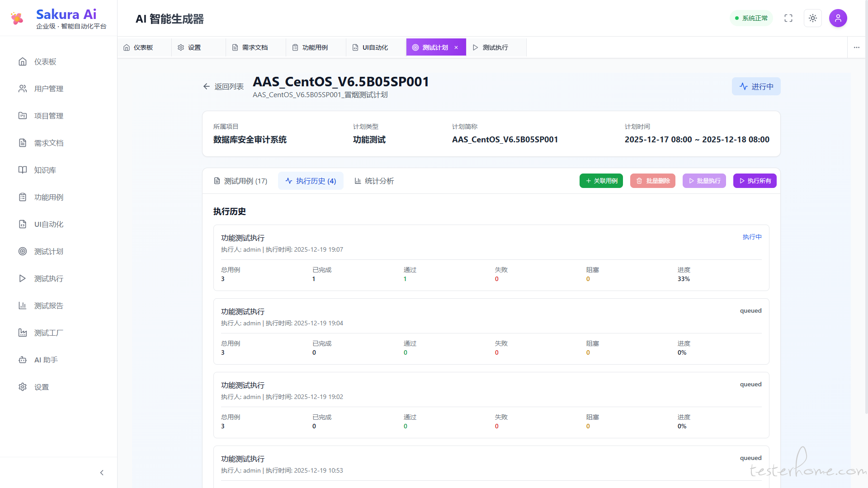Close the 测试计划 tab
This screenshot has height=488, width=868.
456,47
